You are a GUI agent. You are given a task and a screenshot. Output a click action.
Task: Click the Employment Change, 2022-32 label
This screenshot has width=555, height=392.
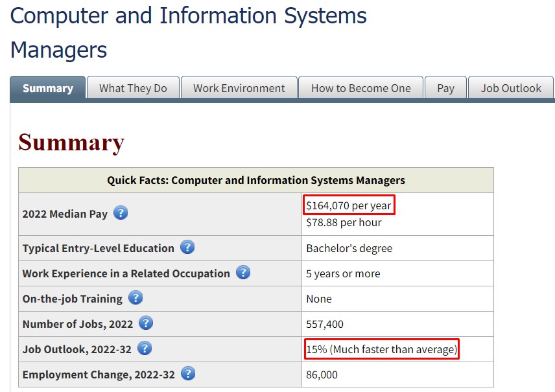pos(99,375)
